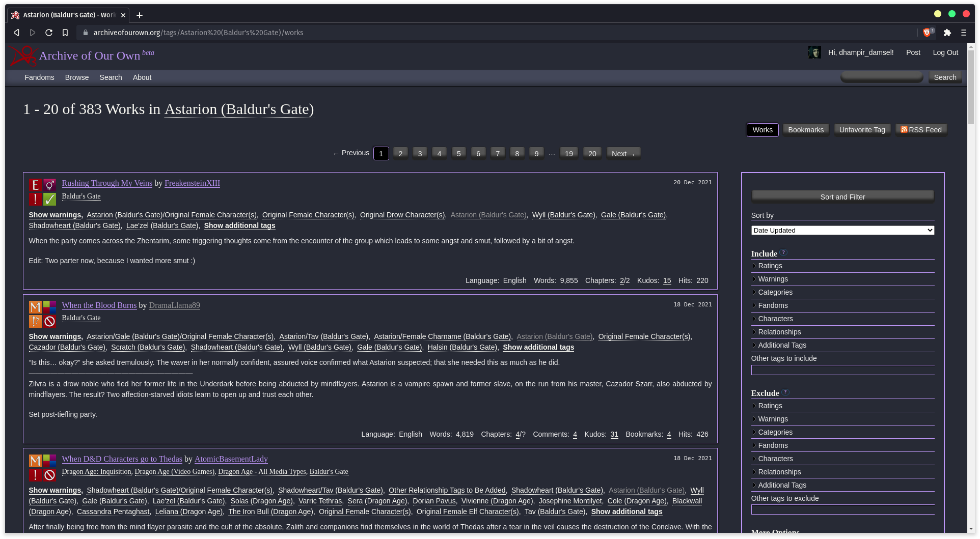Open the Sort by Date Updated dropdown
Image resolution: width=980 pixels, height=539 pixels.
(842, 231)
